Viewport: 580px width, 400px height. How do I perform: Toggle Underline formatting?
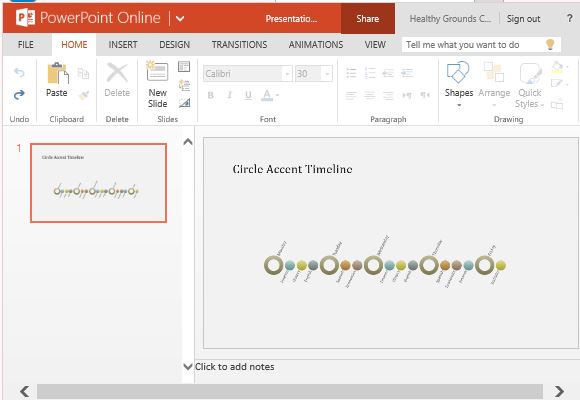pos(248,95)
